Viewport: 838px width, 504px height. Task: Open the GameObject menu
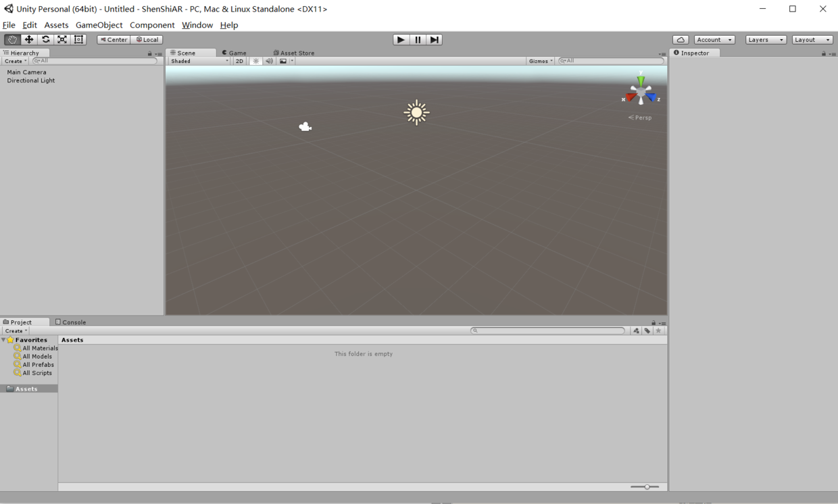(99, 25)
